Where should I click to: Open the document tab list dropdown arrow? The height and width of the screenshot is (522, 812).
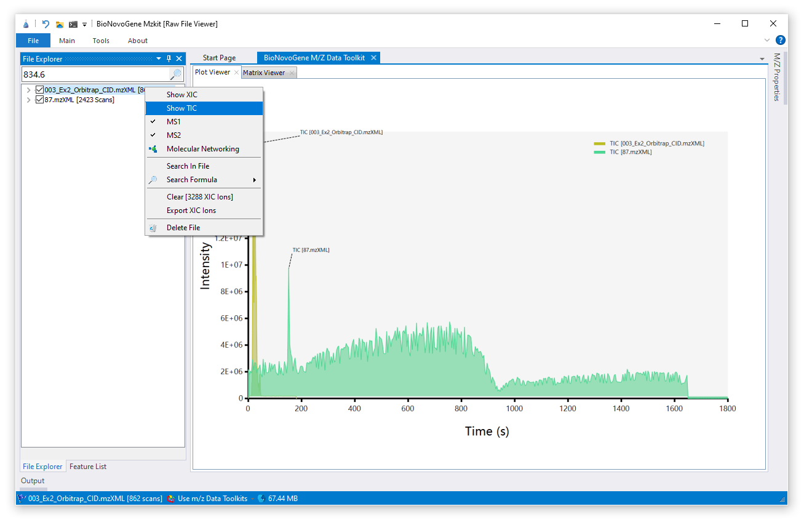pyautogui.click(x=763, y=58)
